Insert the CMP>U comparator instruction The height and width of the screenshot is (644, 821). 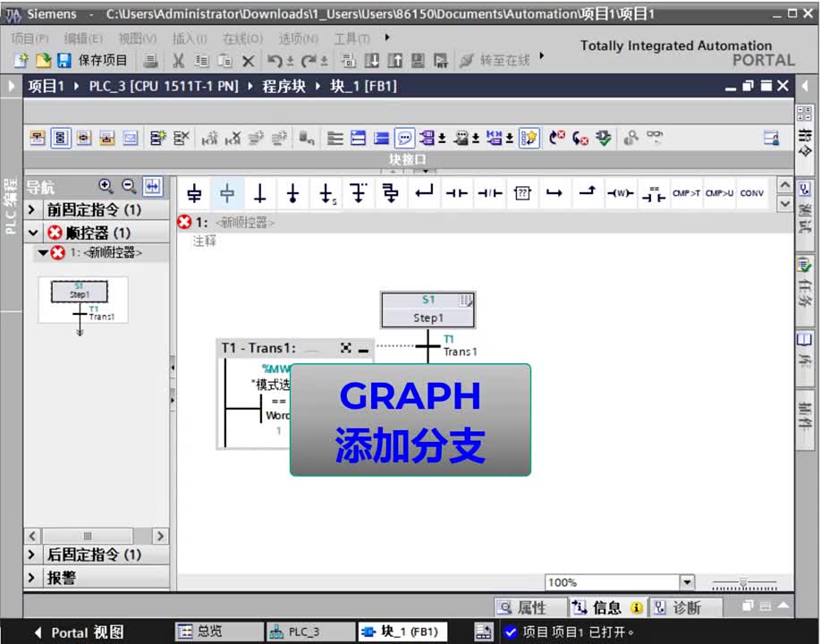pos(719,194)
